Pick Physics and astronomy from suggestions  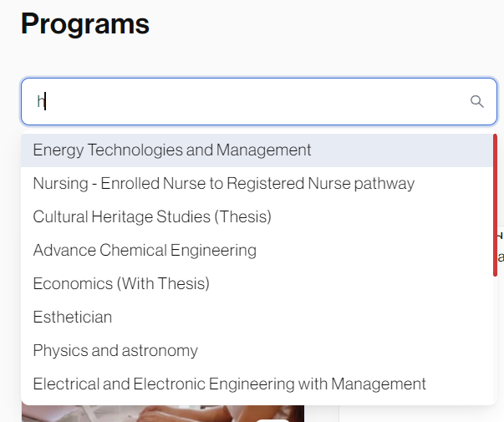115,351
